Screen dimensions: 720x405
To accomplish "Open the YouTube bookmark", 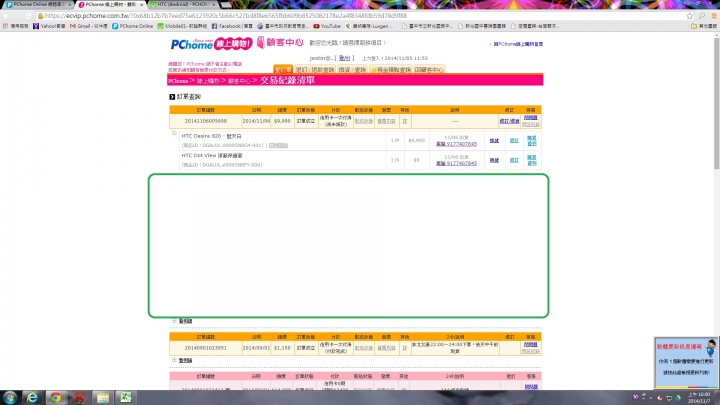I will click(x=327, y=26).
